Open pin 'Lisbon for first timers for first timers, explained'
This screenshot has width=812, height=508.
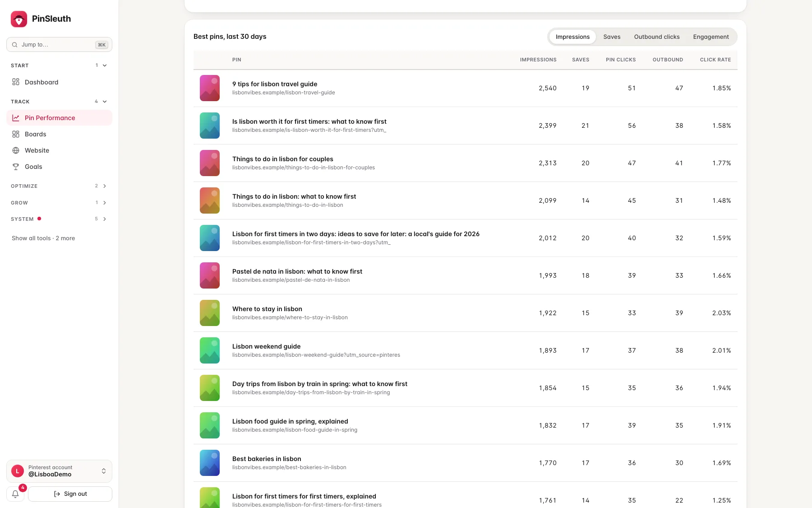(304, 496)
